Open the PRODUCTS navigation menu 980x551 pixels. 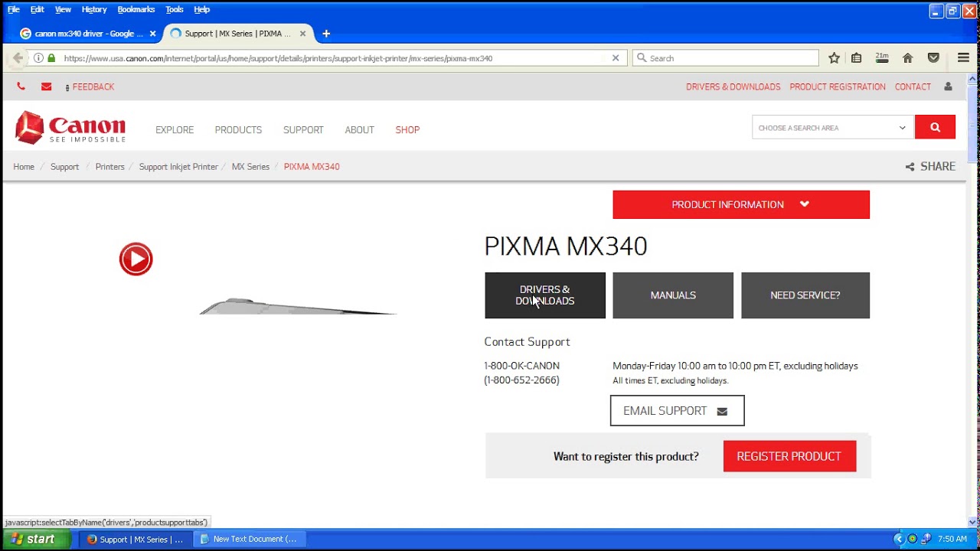pyautogui.click(x=238, y=130)
